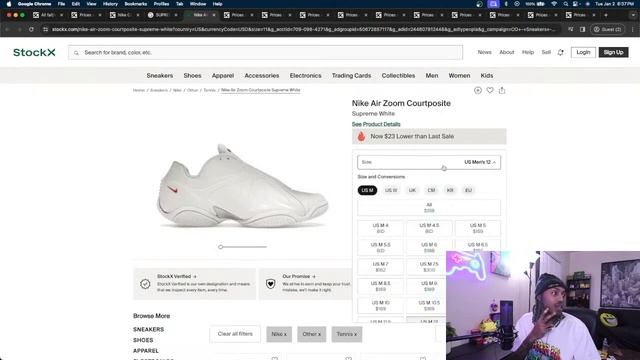Click the Sign Up button
Image resolution: width=640 pixels, height=360 pixels.
pyautogui.click(x=613, y=52)
